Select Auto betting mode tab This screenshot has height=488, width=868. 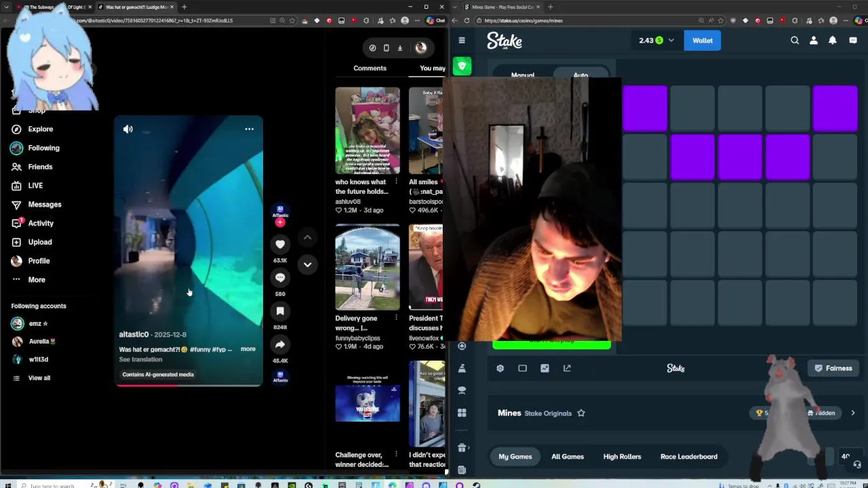click(580, 75)
